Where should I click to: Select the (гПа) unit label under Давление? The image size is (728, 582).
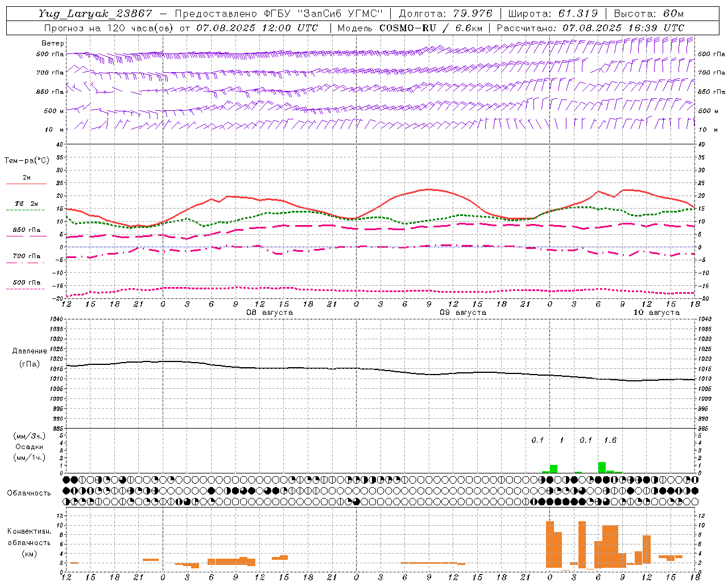click(x=30, y=364)
